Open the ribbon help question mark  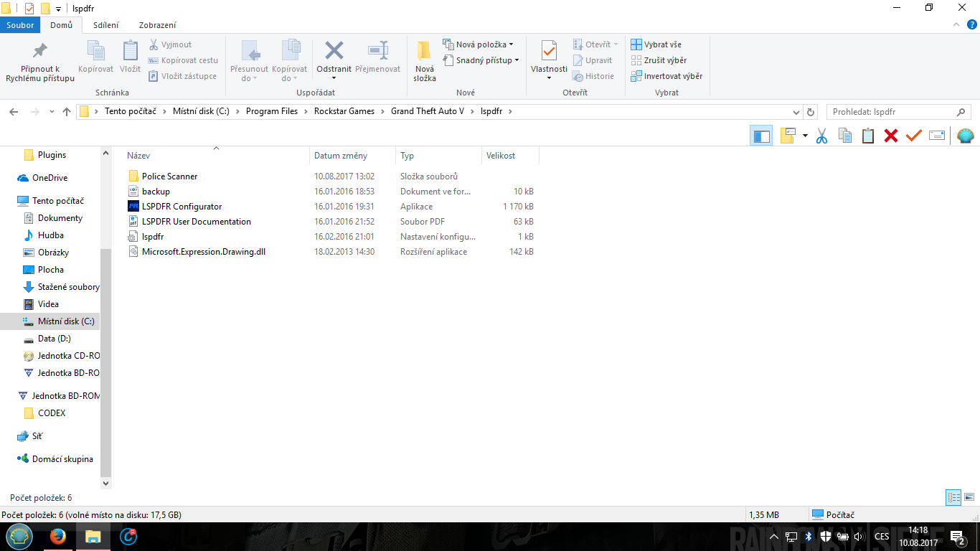(972, 24)
